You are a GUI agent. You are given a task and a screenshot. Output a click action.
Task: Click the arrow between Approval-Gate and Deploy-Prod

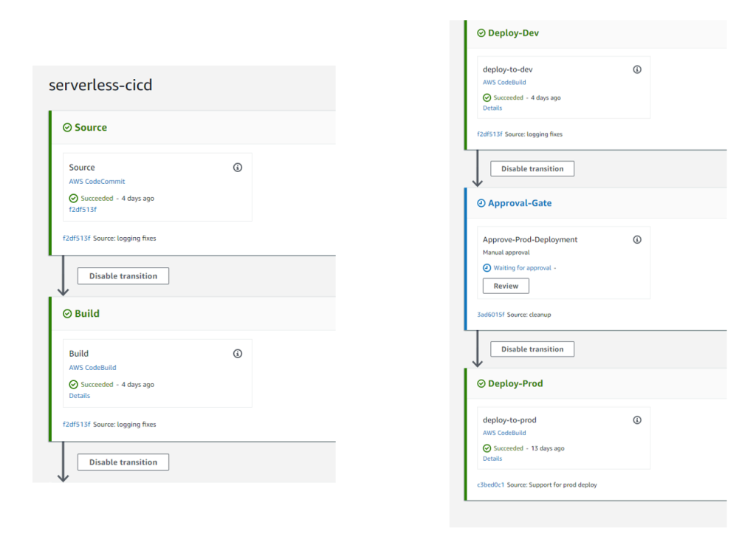click(x=478, y=349)
